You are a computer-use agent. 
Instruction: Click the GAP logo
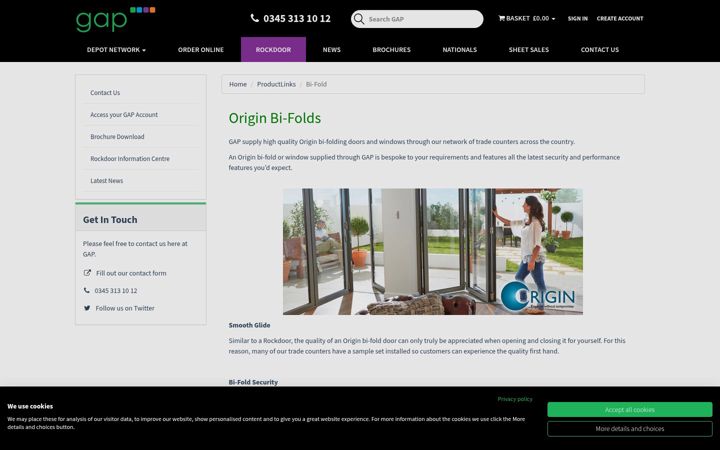(115, 19)
